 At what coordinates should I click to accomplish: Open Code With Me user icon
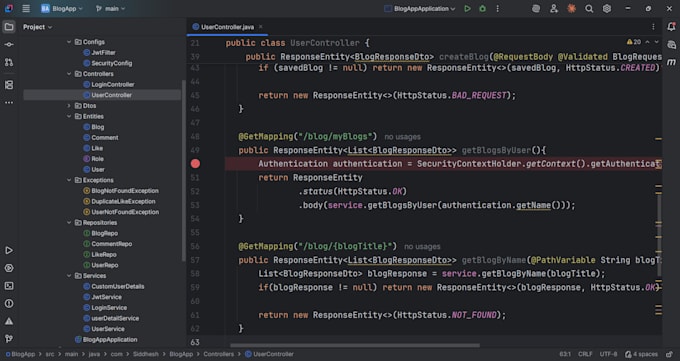(x=554, y=9)
